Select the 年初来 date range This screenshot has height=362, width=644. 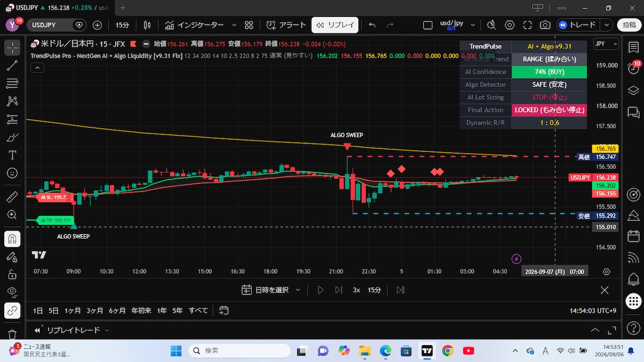pos(141,310)
